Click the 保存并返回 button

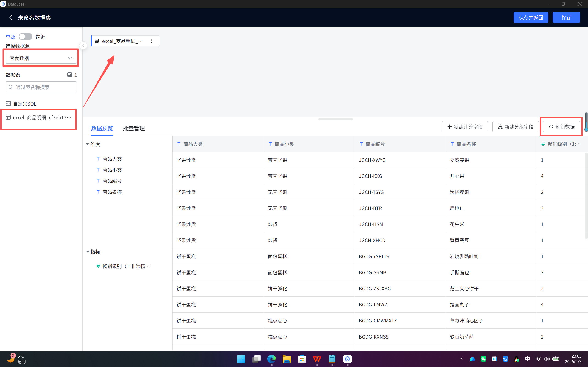[531, 17]
